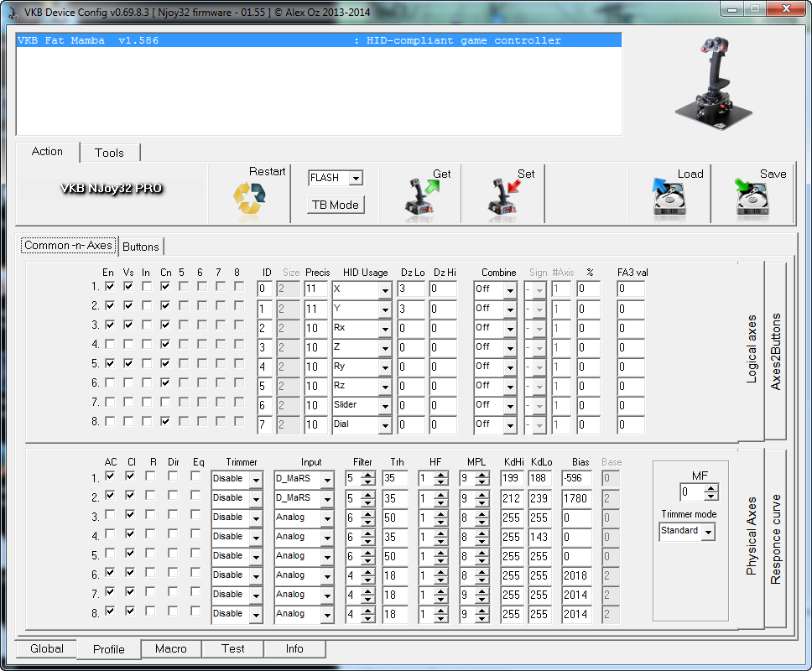
Task: Open the Info bottom tab
Action: [294, 648]
